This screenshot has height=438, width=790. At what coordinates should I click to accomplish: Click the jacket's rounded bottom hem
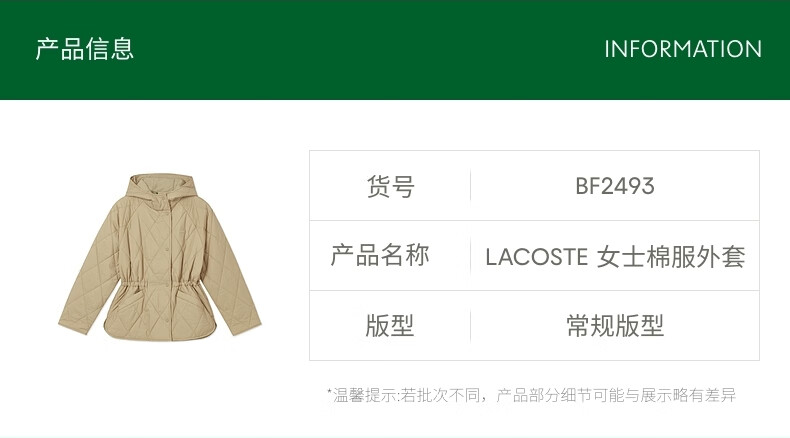160,334
